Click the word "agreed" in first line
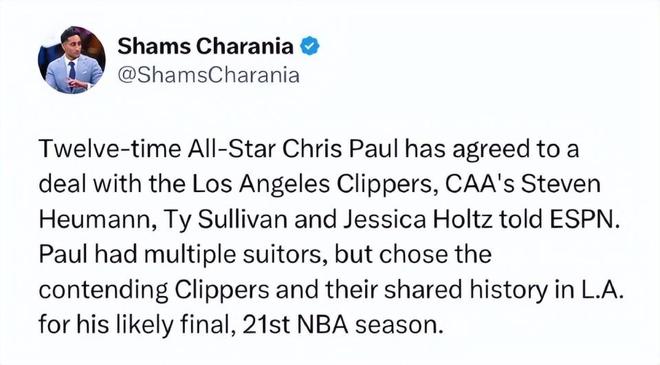This screenshot has height=365, width=660. tap(496, 150)
